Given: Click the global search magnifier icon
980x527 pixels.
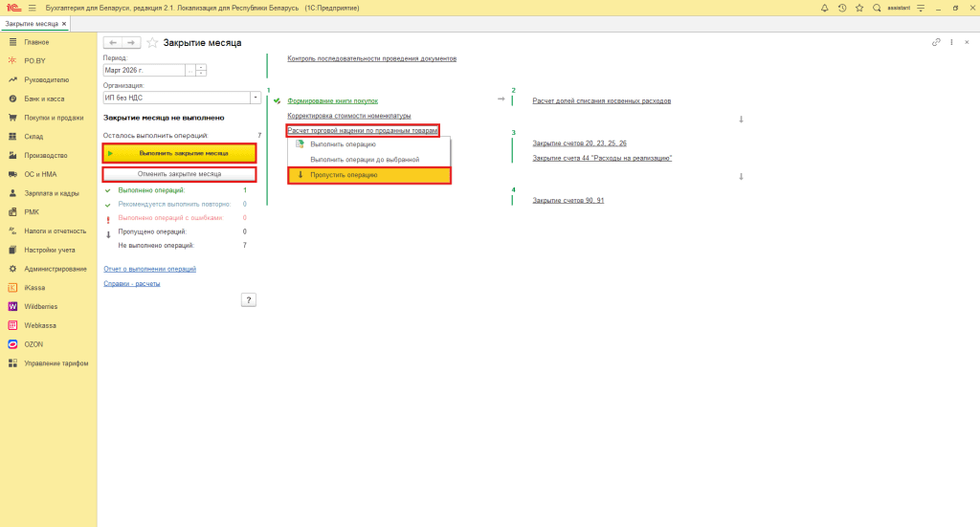Looking at the screenshot, I should coord(877,8).
